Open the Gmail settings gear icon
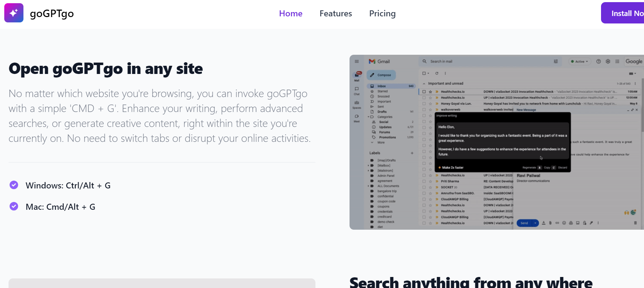 click(x=608, y=61)
